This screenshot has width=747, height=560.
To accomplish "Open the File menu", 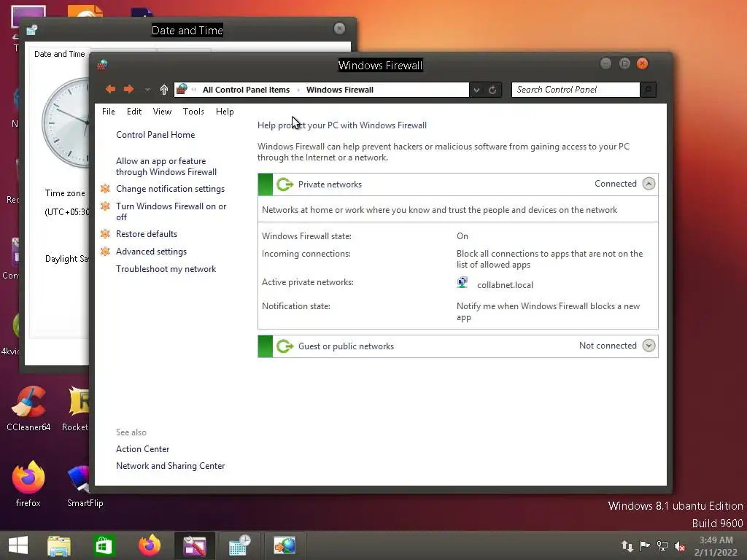I will coord(109,112).
